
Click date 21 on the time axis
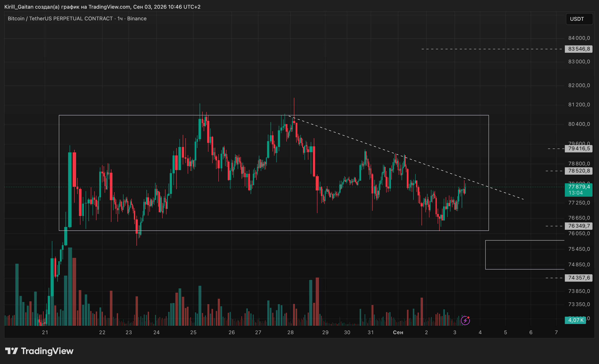pos(45,332)
